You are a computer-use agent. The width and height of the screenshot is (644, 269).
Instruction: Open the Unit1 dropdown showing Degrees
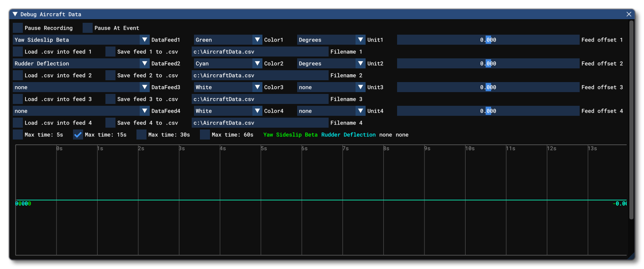pos(361,40)
